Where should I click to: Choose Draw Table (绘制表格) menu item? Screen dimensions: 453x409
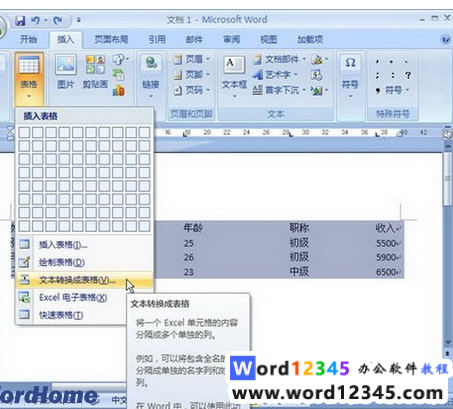(84, 262)
